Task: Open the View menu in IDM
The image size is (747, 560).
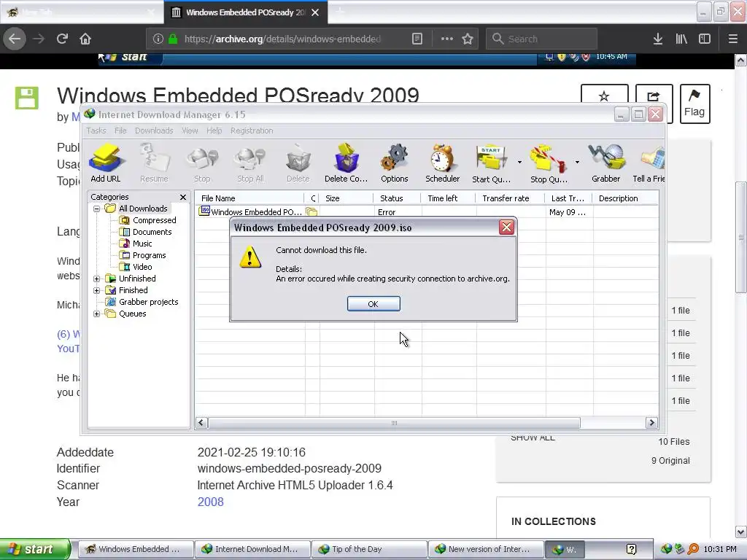Action: click(x=190, y=131)
